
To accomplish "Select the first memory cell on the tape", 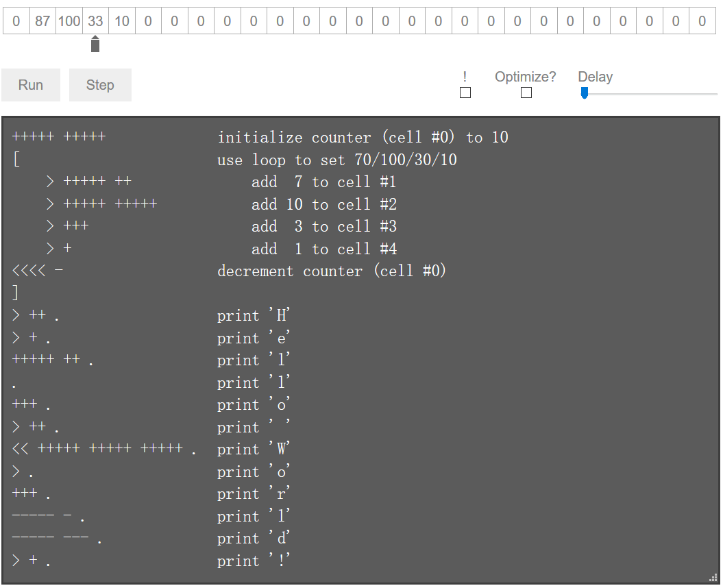I will point(16,21).
